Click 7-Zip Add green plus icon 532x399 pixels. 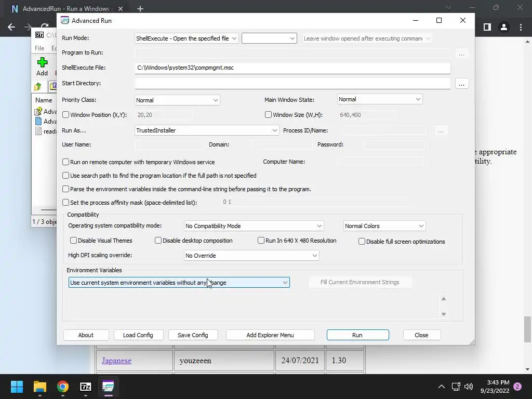click(42, 62)
